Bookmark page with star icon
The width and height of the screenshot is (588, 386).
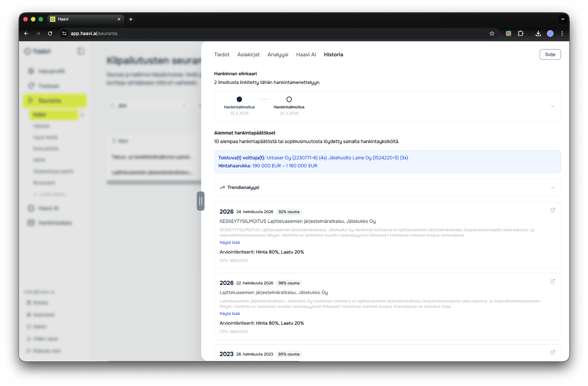(492, 33)
